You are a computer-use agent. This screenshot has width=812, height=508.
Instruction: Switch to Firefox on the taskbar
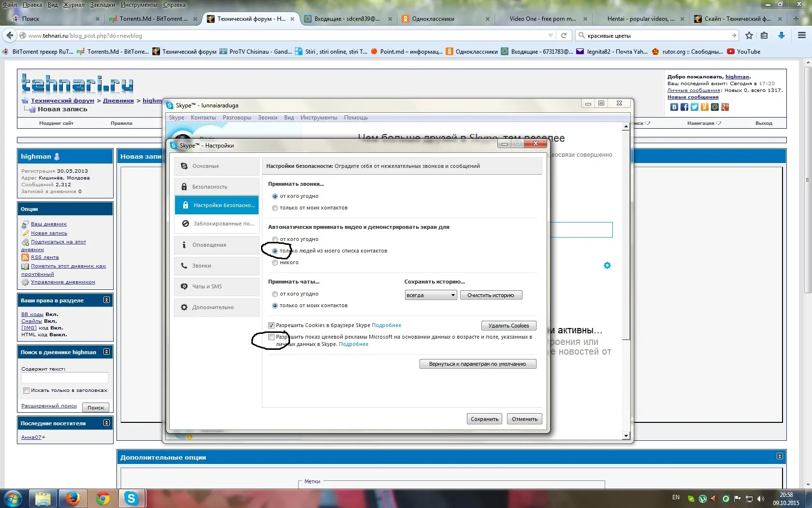pyautogui.click(x=73, y=498)
